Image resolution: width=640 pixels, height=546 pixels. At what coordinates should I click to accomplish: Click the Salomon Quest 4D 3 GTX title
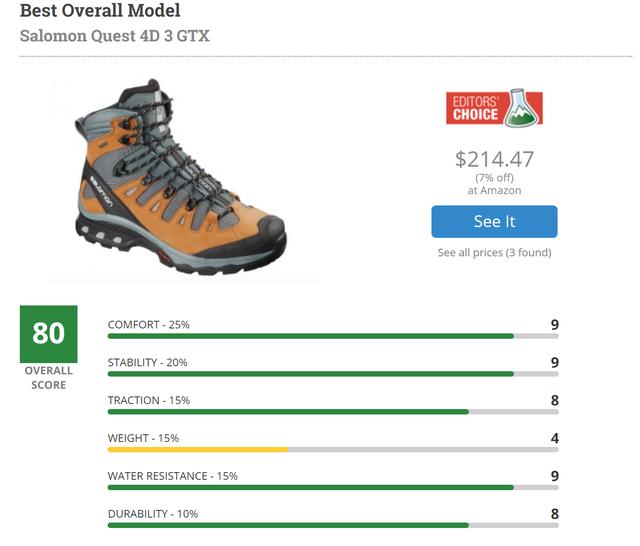point(115,36)
